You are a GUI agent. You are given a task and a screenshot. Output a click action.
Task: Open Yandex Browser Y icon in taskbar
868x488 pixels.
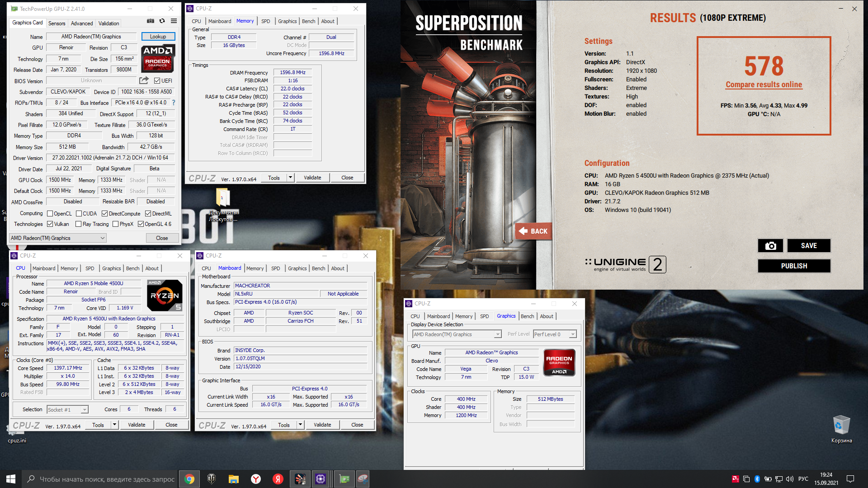[x=256, y=479]
